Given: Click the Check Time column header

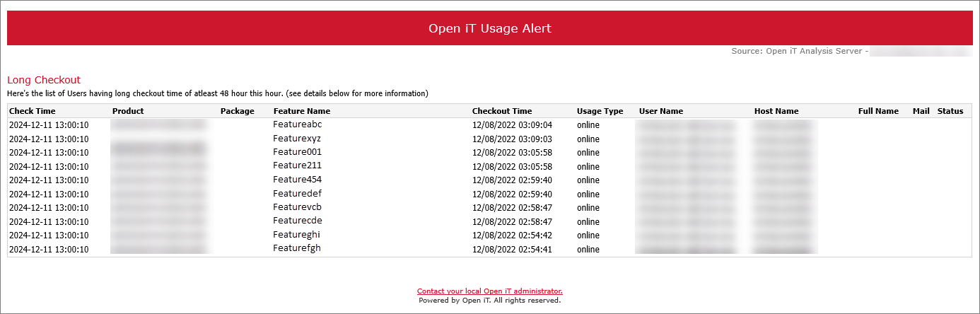Looking at the screenshot, I should pyautogui.click(x=32, y=111).
